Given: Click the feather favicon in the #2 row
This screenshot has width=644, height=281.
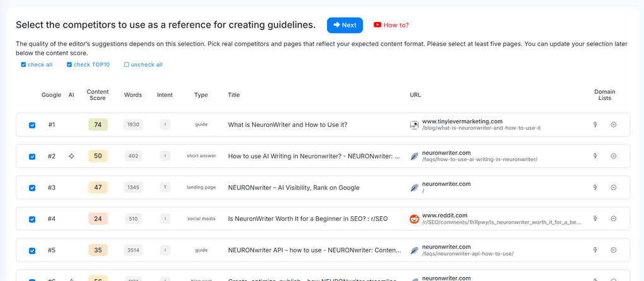Looking at the screenshot, I should pyautogui.click(x=414, y=156).
